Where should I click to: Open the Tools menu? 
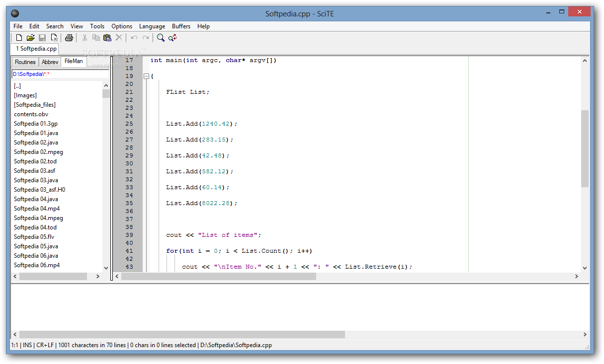[x=97, y=26]
